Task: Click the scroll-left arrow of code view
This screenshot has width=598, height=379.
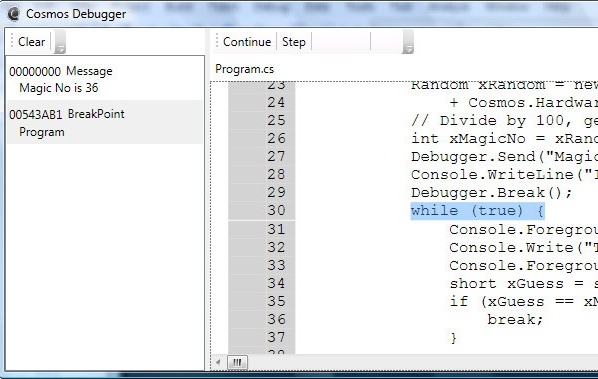Action: [x=218, y=362]
